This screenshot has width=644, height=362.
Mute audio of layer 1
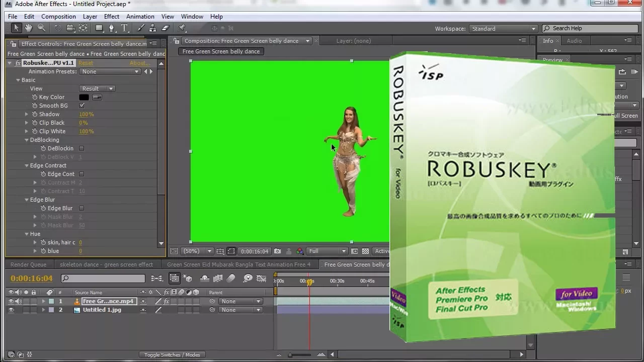[x=19, y=301]
